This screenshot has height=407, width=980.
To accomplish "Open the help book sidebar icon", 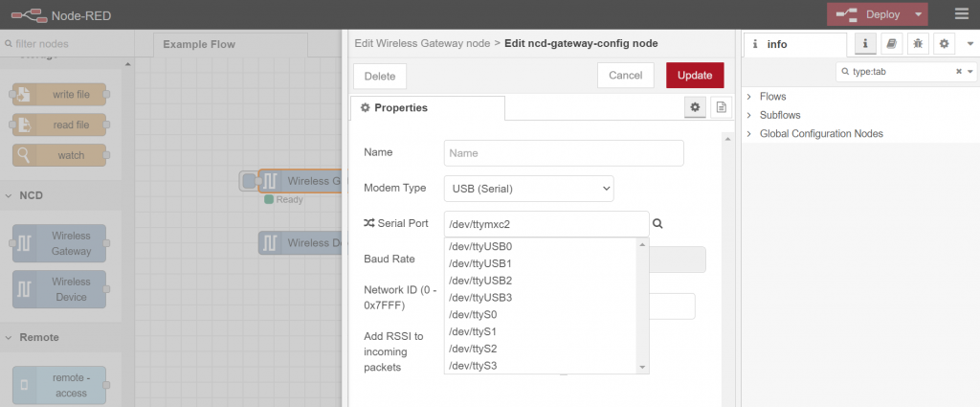I will point(892,44).
